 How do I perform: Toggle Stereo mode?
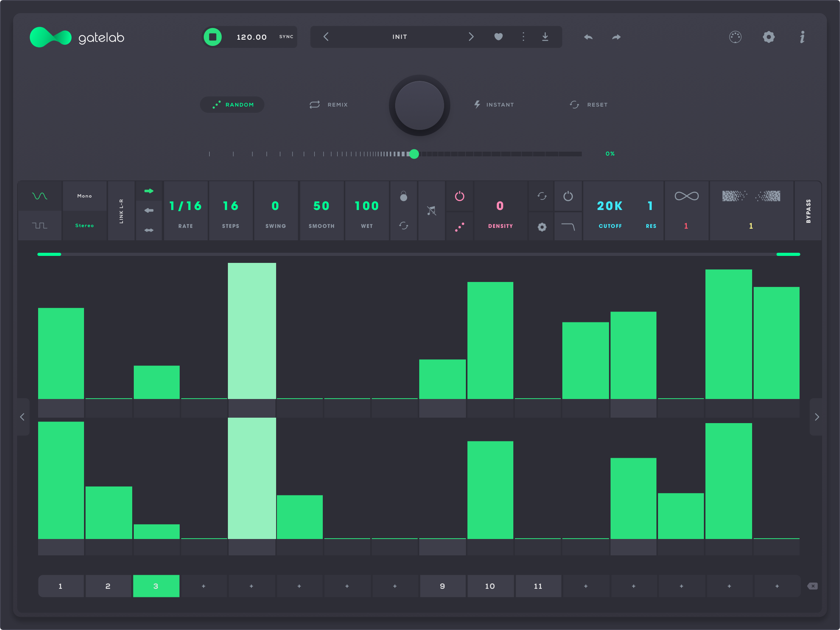tap(84, 225)
